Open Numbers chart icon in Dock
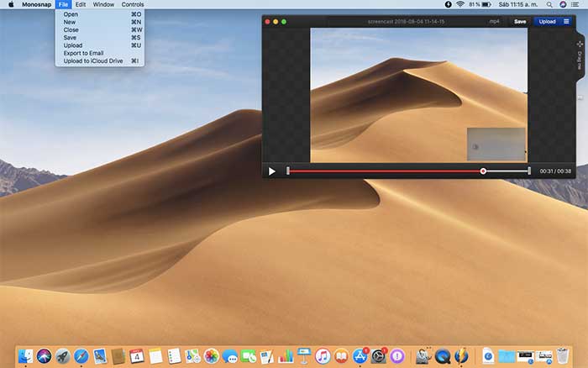The image size is (588, 368). pos(286,356)
